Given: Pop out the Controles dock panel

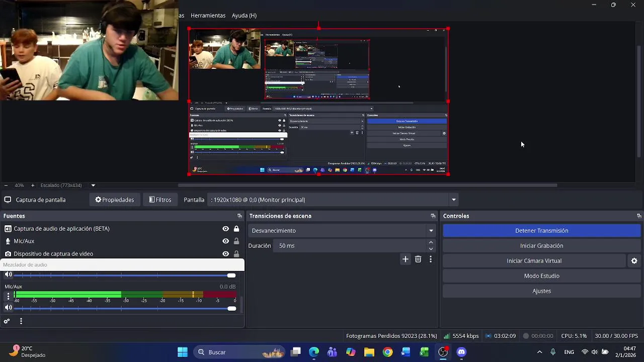Looking at the screenshot, I should pos(639,216).
